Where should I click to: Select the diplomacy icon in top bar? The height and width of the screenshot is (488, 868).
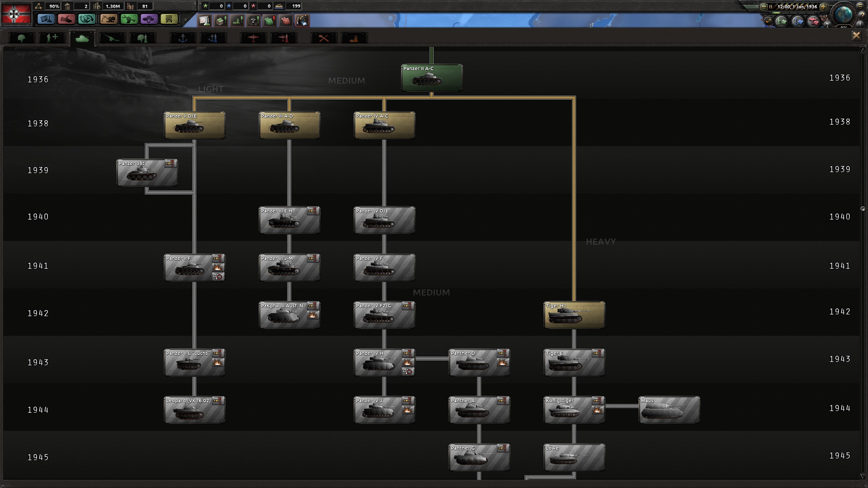pyautogui.click(x=67, y=20)
